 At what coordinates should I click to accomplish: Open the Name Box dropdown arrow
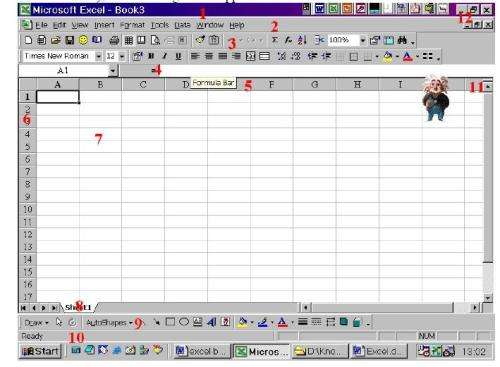pyautogui.click(x=113, y=70)
